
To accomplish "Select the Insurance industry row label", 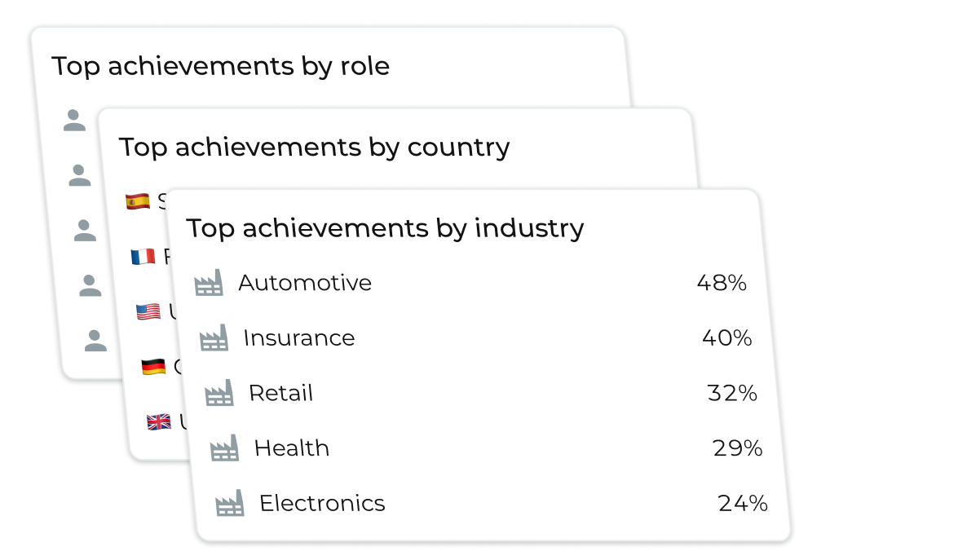I will [299, 337].
